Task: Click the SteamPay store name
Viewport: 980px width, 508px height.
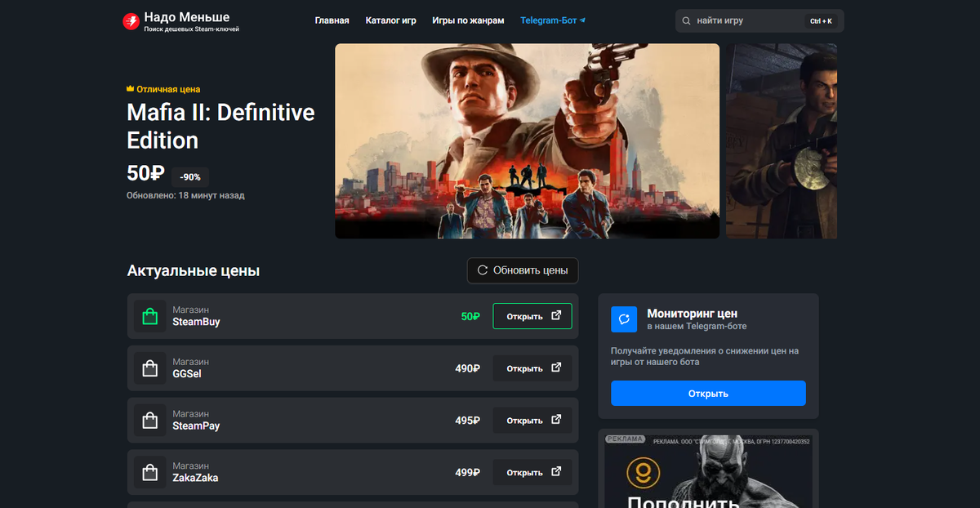Action: point(196,426)
